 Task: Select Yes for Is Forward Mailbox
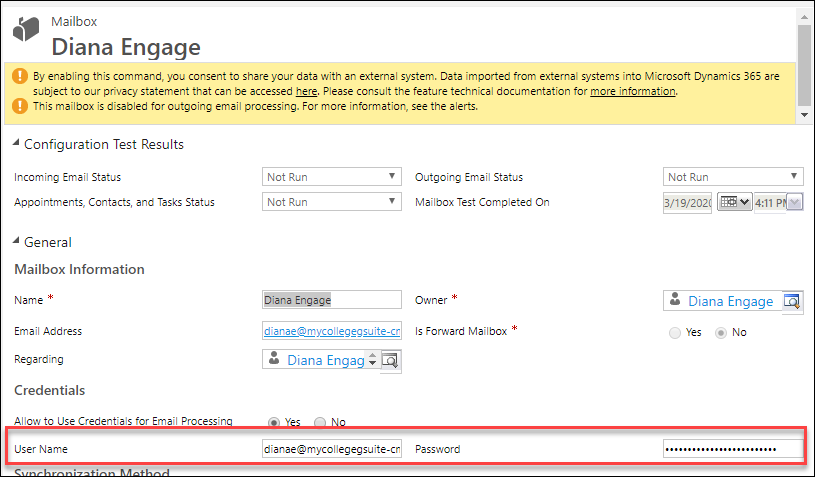click(675, 332)
